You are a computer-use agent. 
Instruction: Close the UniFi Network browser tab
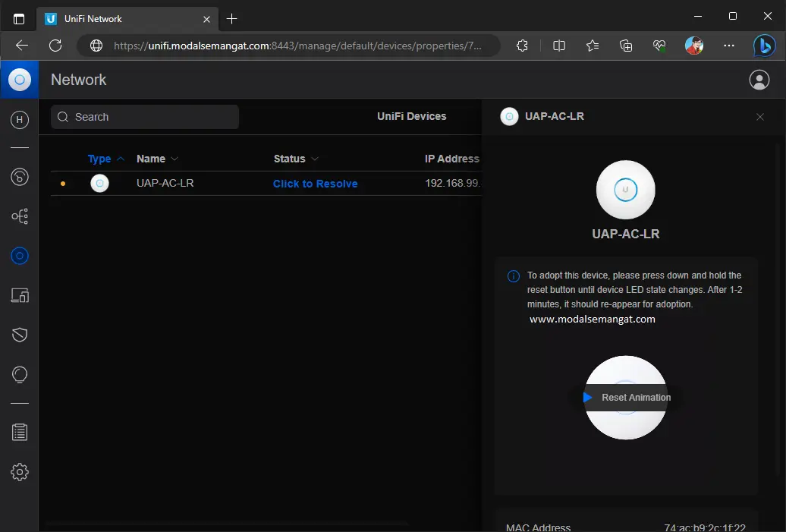click(x=206, y=19)
